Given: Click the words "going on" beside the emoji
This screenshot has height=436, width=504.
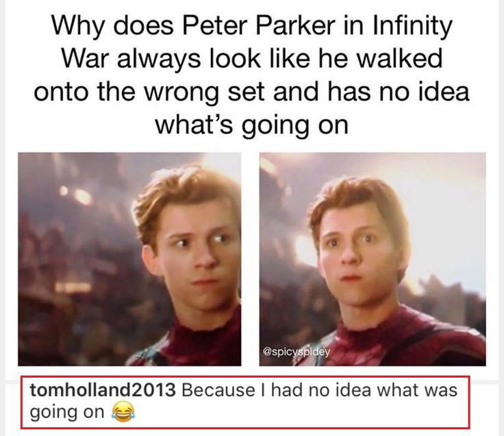Looking at the screenshot, I should (67, 413).
